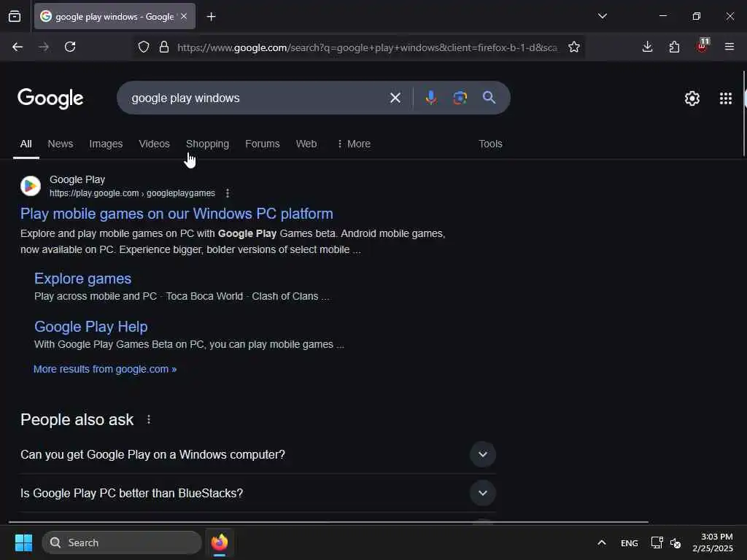This screenshot has width=747, height=560.
Task: Open the Windows Start menu
Action: 23,542
